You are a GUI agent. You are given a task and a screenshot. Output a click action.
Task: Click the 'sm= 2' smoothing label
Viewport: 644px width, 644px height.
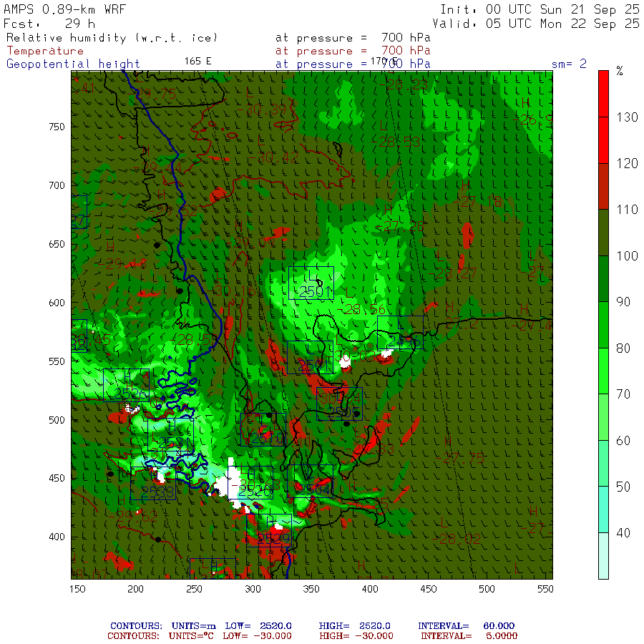569,64
